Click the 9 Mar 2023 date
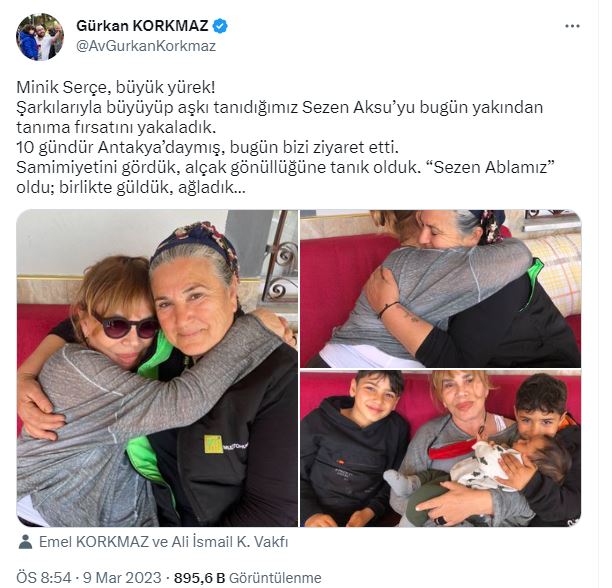This screenshot has height=588, width=612. pyautogui.click(x=122, y=577)
